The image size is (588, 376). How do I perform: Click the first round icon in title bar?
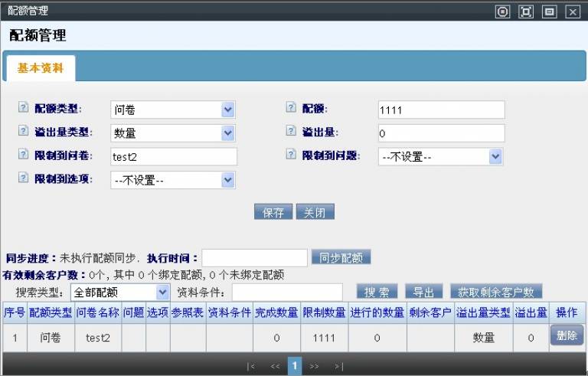pos(502,11)
